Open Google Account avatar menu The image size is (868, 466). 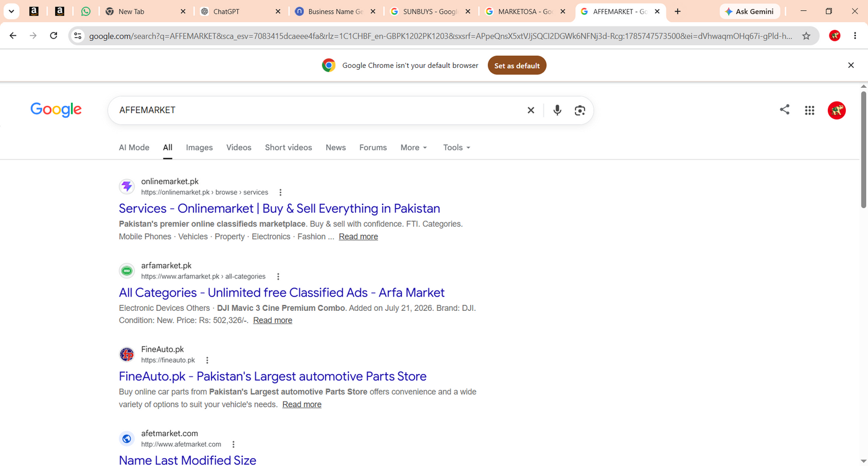837,110
